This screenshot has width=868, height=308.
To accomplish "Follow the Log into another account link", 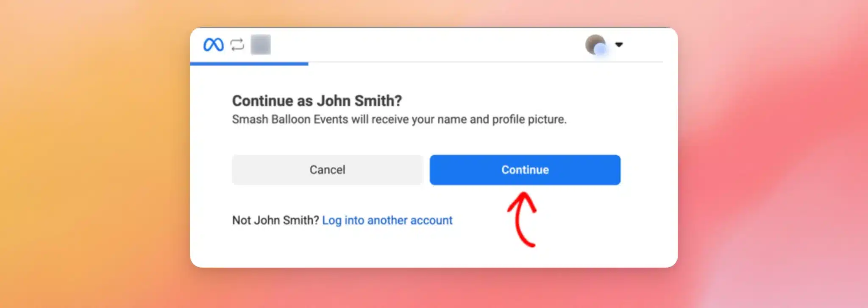I will [387, 220].
